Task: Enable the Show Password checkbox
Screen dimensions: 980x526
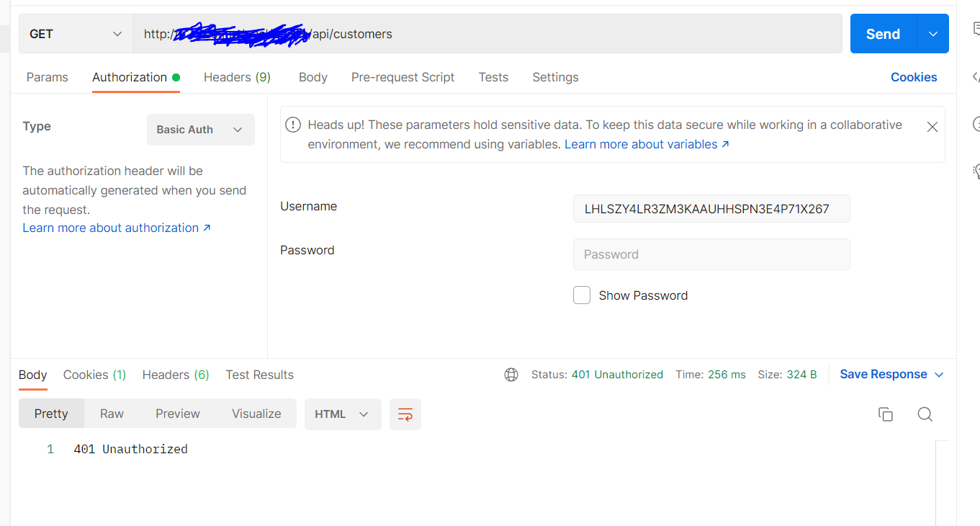Action: 582,295
